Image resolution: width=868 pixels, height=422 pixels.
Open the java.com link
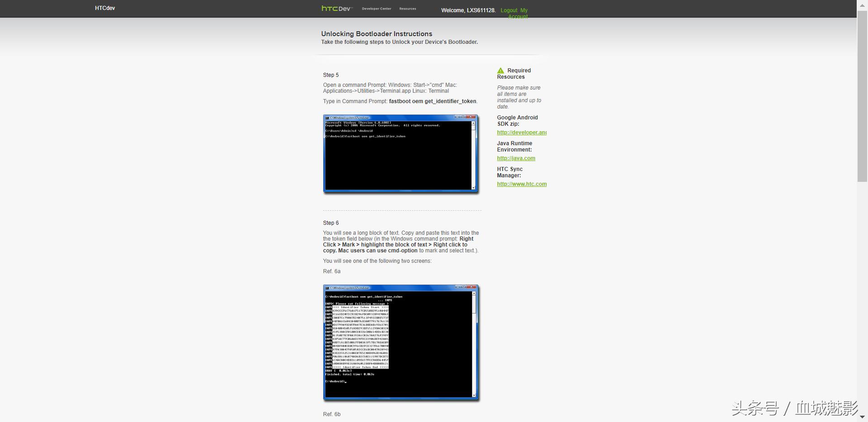click(x=516, y=158)
